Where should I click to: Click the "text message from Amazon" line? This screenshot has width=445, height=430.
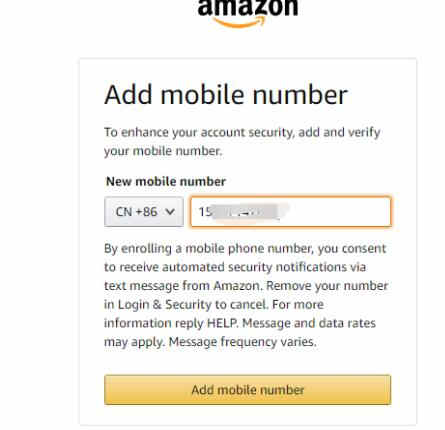[182, 286]
